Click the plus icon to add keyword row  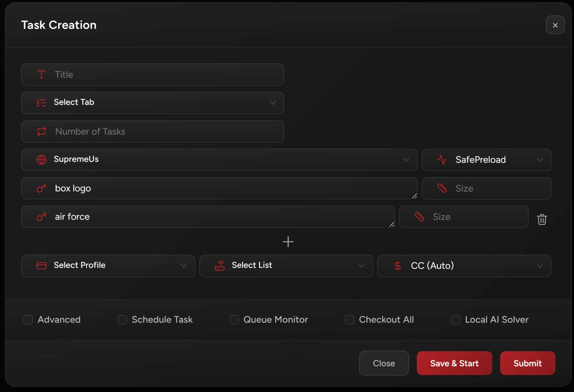click(288, 242)
